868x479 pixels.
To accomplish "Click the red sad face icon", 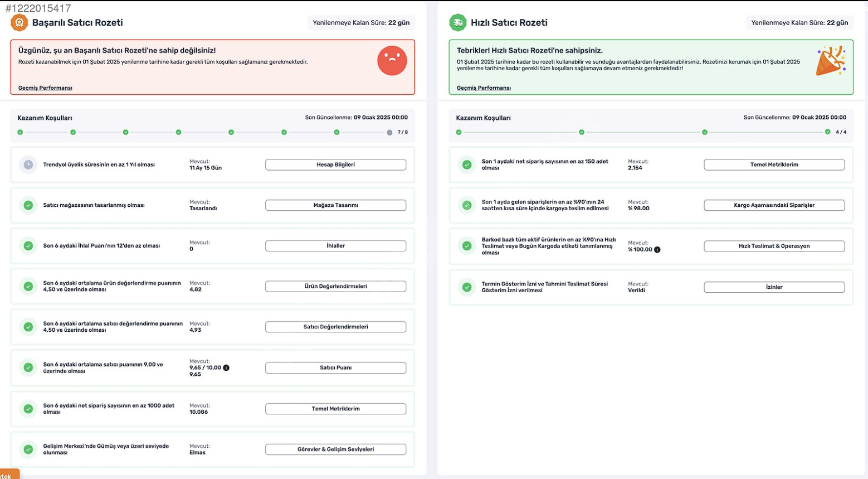I will (x=392, y=60).
